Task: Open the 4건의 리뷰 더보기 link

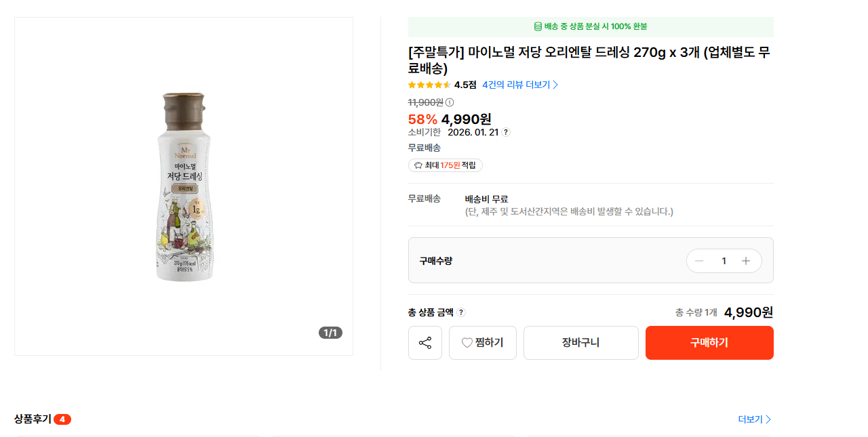Action: (520, 85)
